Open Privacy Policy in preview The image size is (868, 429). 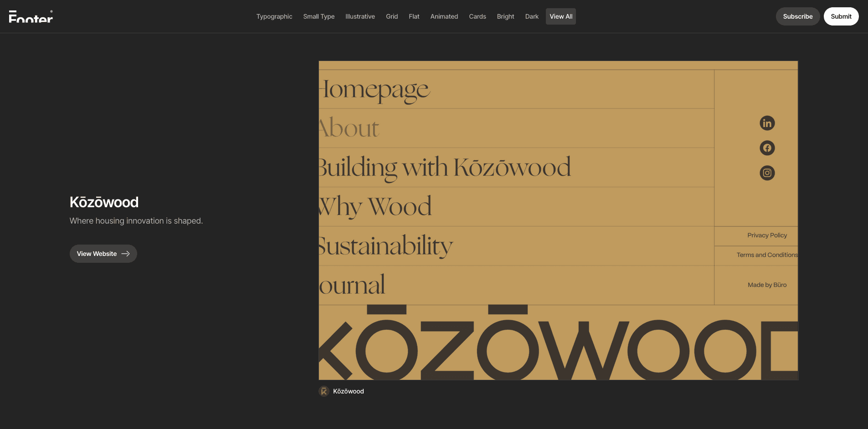[x=767, y=235]
